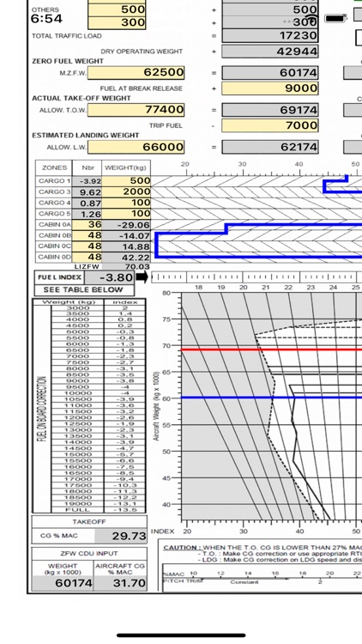Select Actual Take-Off Weight result 69174
Image resolution: width=362 pixels, height=644 pixels.
270,110
